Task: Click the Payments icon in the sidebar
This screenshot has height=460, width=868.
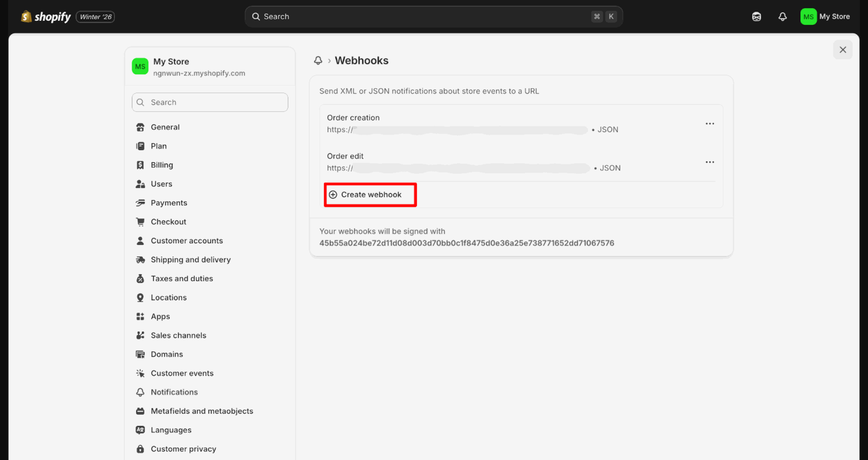Action: point(140,203)
